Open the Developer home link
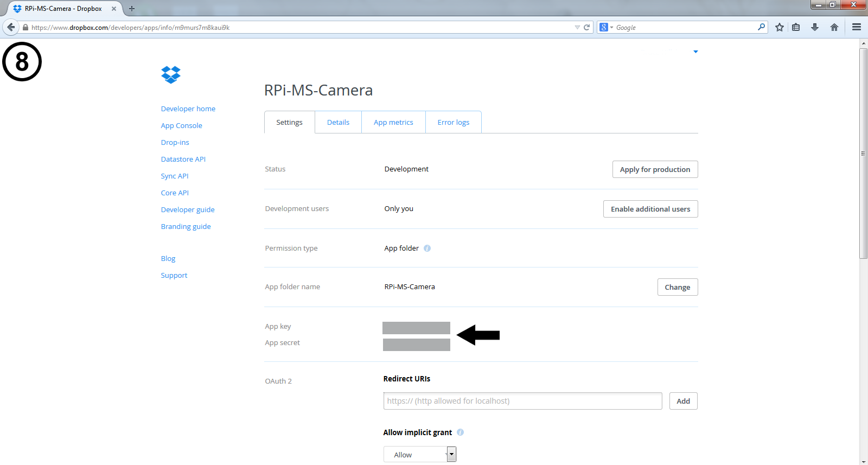The height and width of the screenshot is (465, 868). (x=188, y=109)
